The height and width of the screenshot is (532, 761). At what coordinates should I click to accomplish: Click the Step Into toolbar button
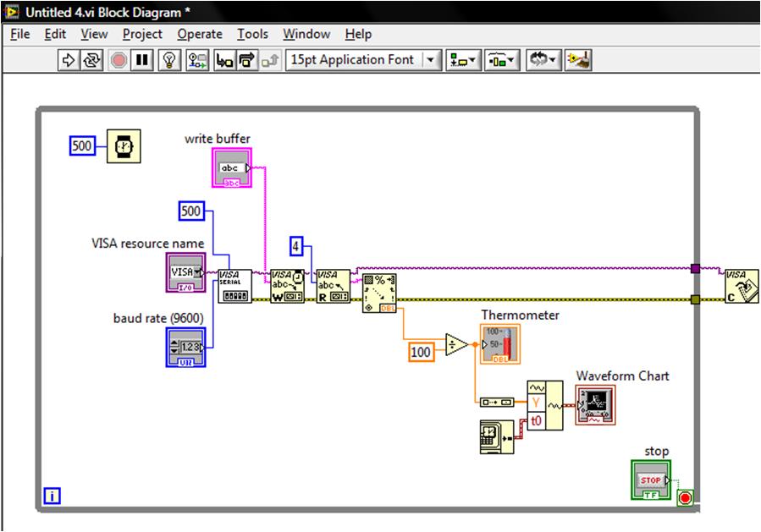pyautogui.click(x=224, y=60)
